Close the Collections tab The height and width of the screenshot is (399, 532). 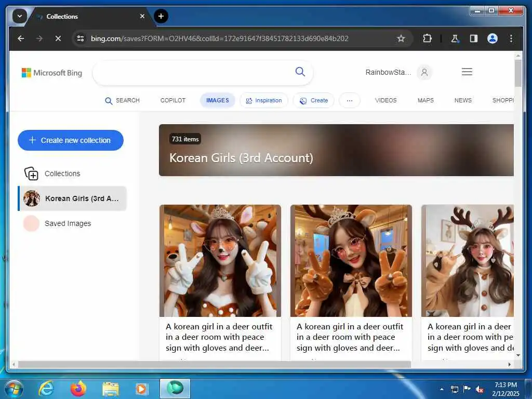(142, 16)
